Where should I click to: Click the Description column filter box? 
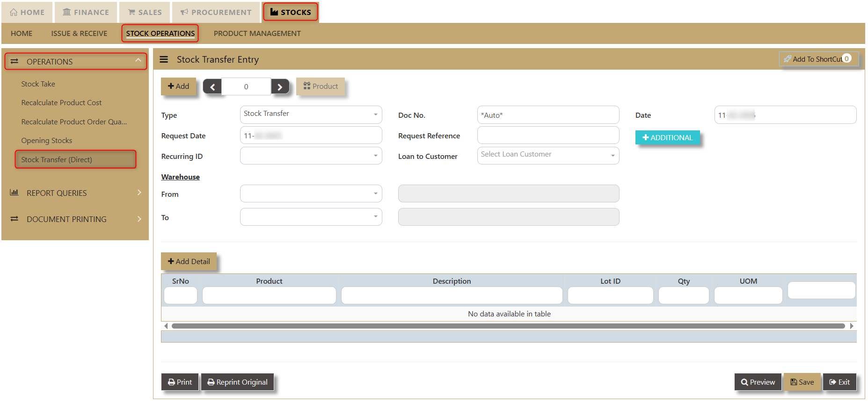(452, 295)
